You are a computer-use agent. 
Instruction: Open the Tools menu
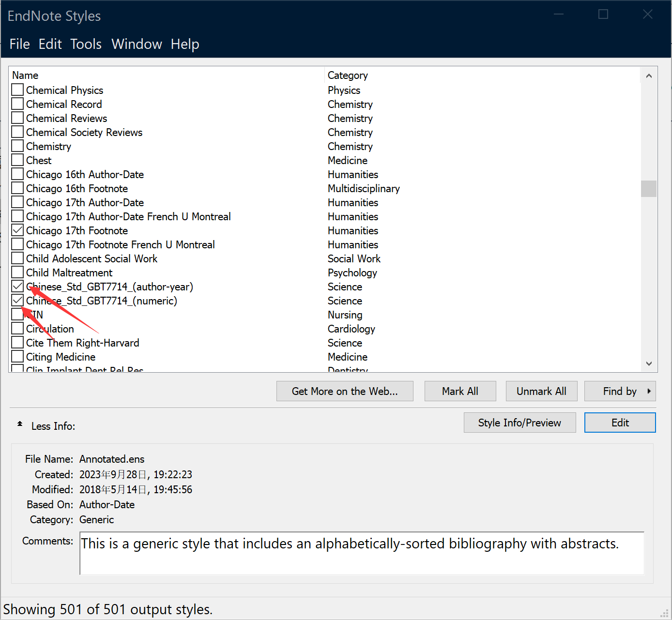coord(86,44)
